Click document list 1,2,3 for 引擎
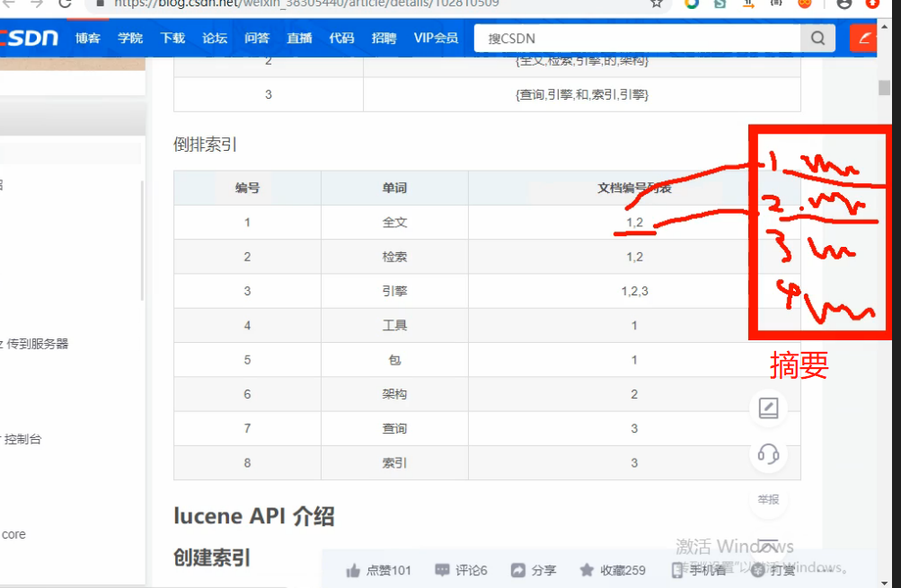Viewport: 901px width, 588px height. click(x=634, y=291)
